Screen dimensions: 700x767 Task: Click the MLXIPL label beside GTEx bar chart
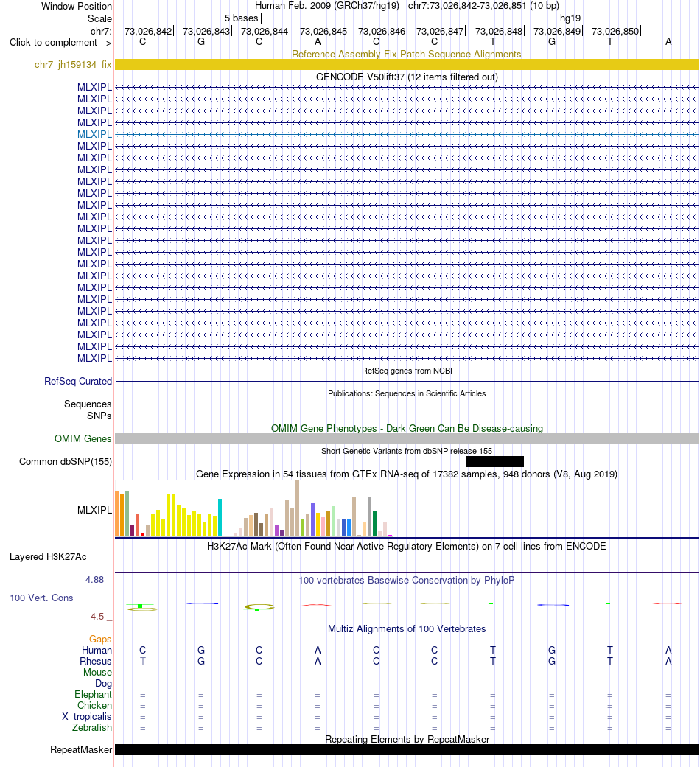(x=94, y=510)
